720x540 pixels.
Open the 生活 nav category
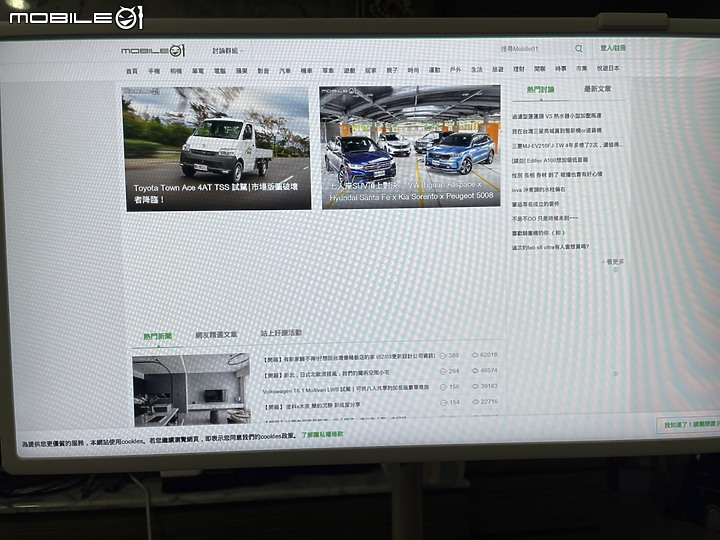[477, 69]
